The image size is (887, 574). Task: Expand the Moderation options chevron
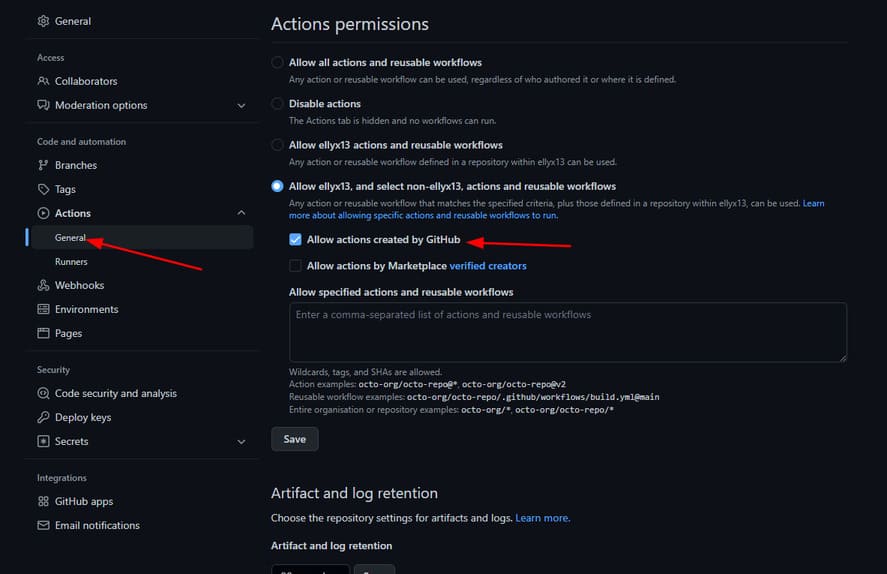(241, 106)
